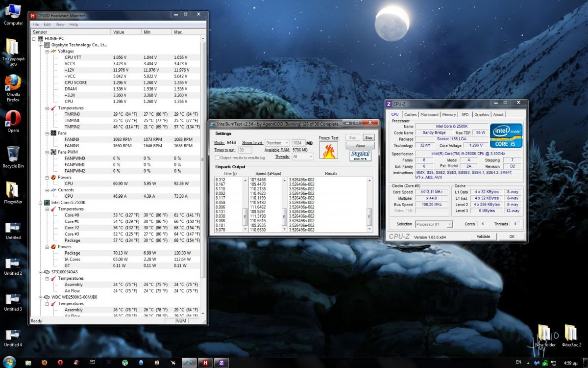Click the network tray icon

[554, 363]
